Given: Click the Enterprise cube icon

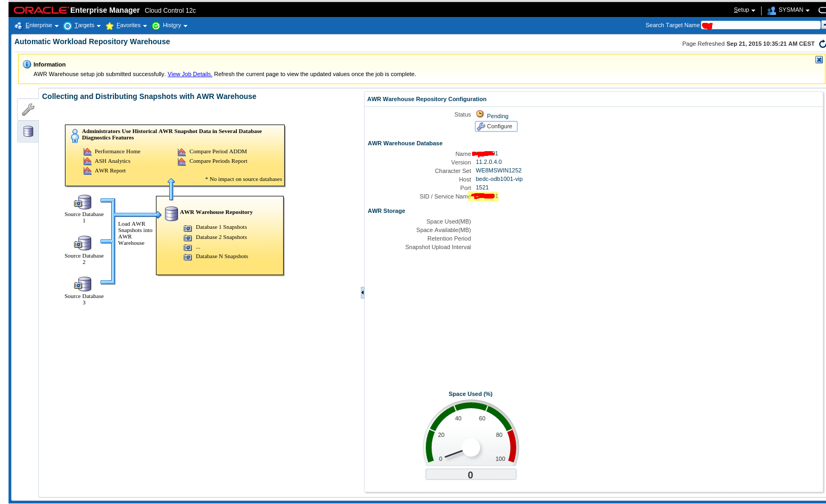Looking at the screenshot, I should point(19,26).
